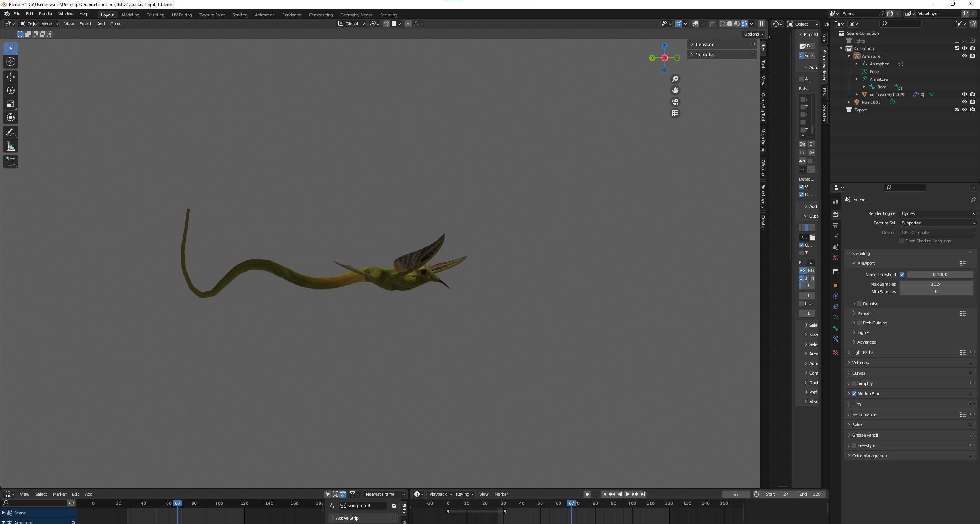Hide the Point.005 light in viewport
Screen dimensions: 980x524
(964, 102)
